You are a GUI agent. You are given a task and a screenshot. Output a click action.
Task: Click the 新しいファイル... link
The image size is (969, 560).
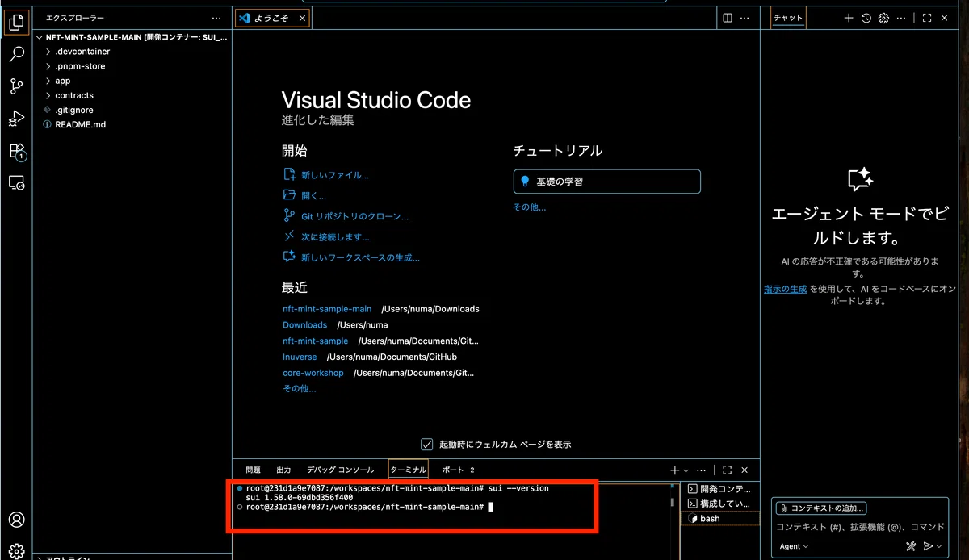click(x=334, y=175)
